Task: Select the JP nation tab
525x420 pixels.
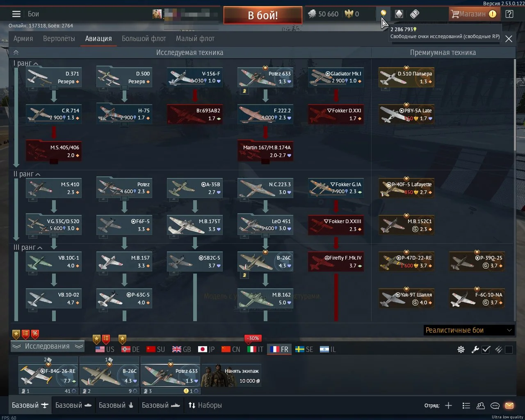Action: (x=206, y=349)
